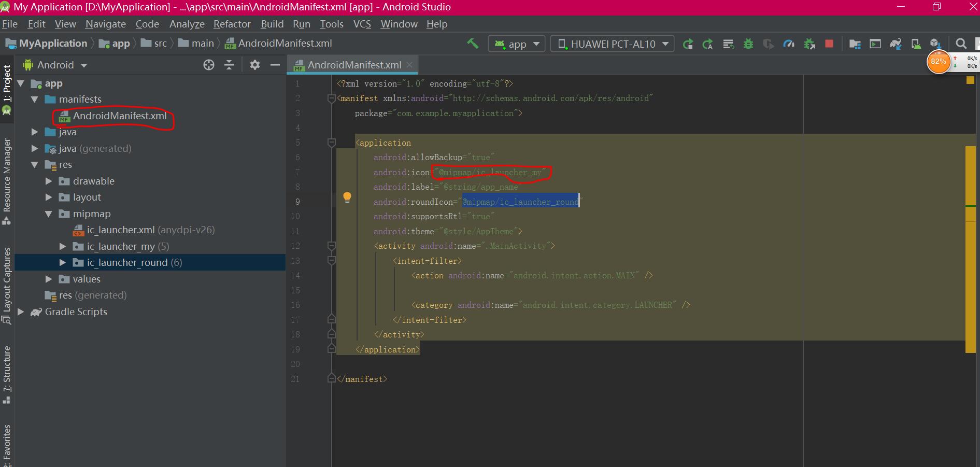Click Collapse All icon in Project panel

tap(229, 65)
